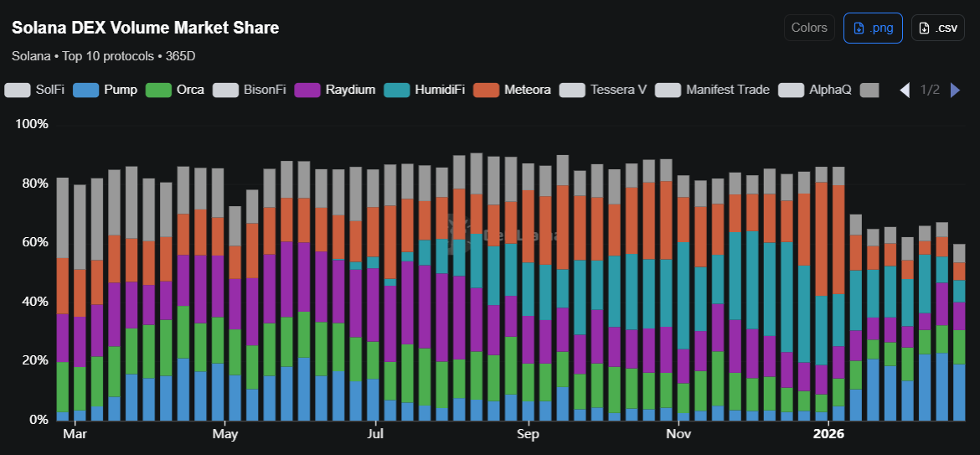
Task: Toggle the SolFi legend swatch
Action: tap(18, 90)
